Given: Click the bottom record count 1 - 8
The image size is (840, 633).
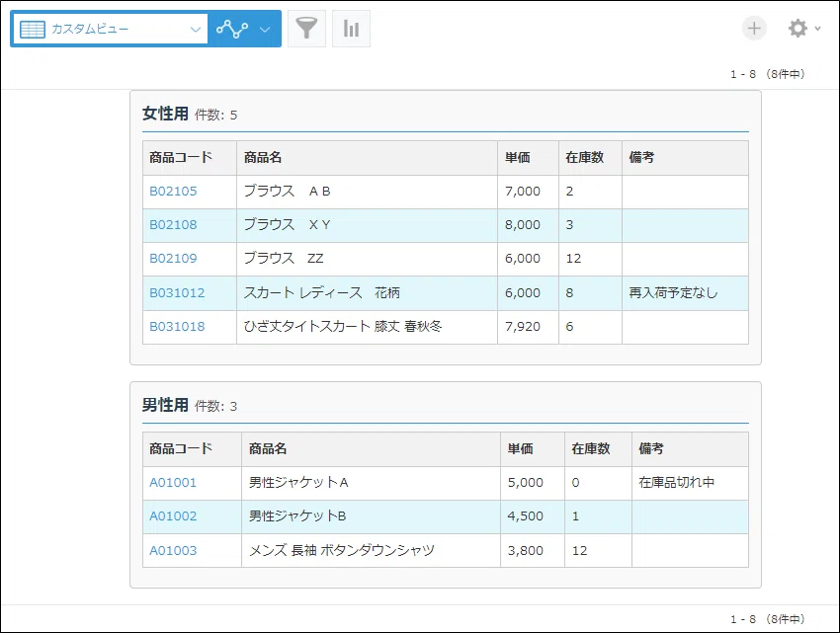Looking at the screenshot, I should [x=743, y=619].
